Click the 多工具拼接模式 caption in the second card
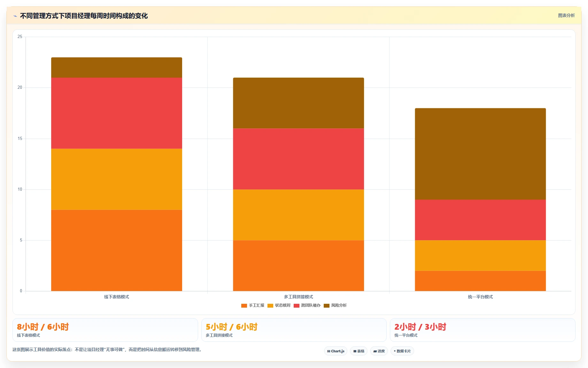This screenshot has width=588, height=368. (219, 335)
